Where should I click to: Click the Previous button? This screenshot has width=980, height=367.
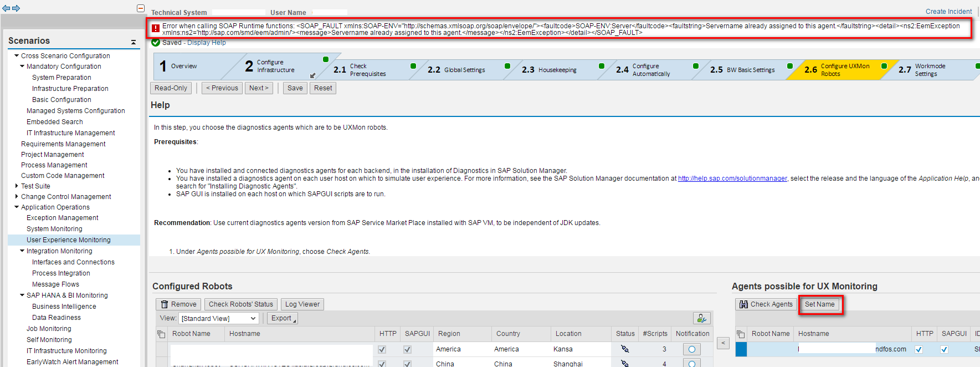(222, 88)
